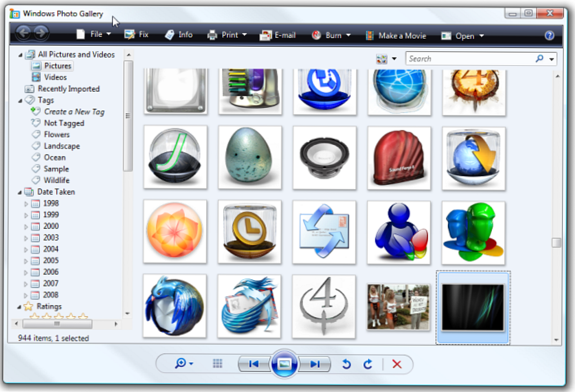This screenshot has height=392, width=575.
Task: Select year 2008 in Date Taken
Action: tap(45, 295)
